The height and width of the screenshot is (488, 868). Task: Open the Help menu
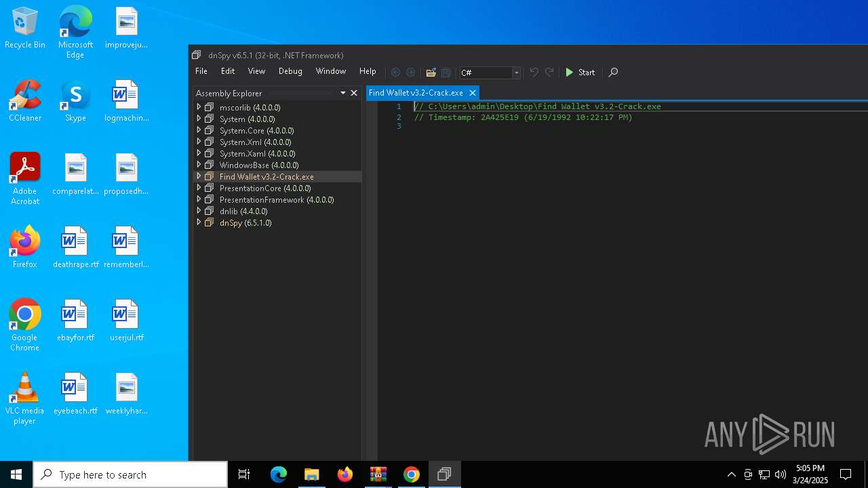coord(368,71)
